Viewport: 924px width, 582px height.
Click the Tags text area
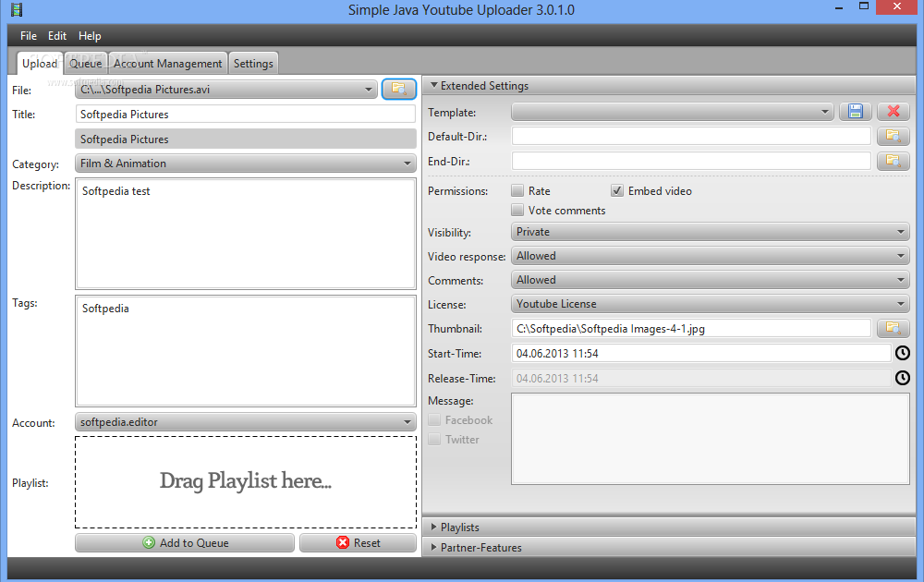[246, 350]
